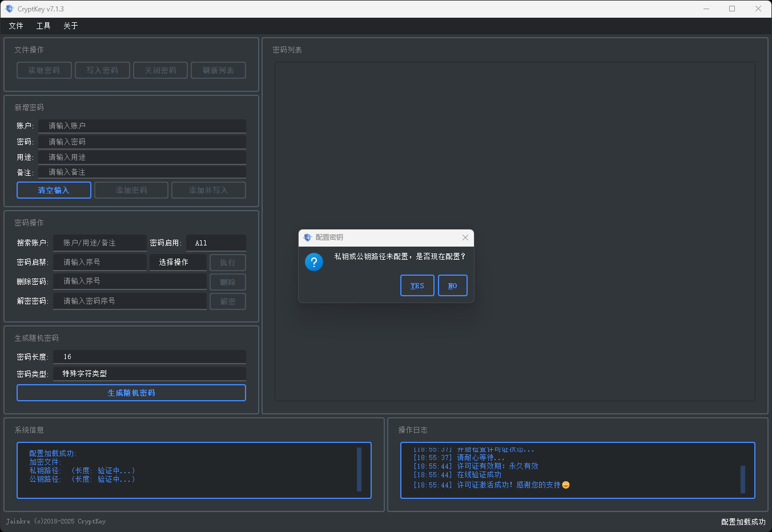Click the 解密 button
Screen dimensions: 772x532
[228, 301]
